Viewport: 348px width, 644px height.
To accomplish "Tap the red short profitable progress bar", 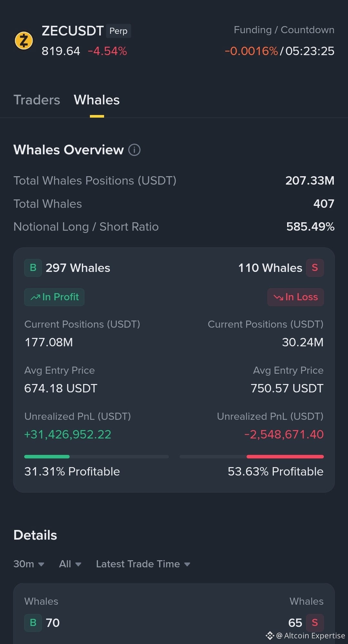I will pos(252,457).
